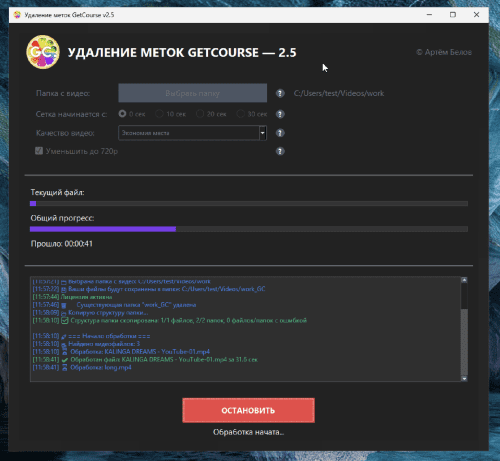Click the GC colorful logo icon
Screen dimensions: 500x461
43,52
